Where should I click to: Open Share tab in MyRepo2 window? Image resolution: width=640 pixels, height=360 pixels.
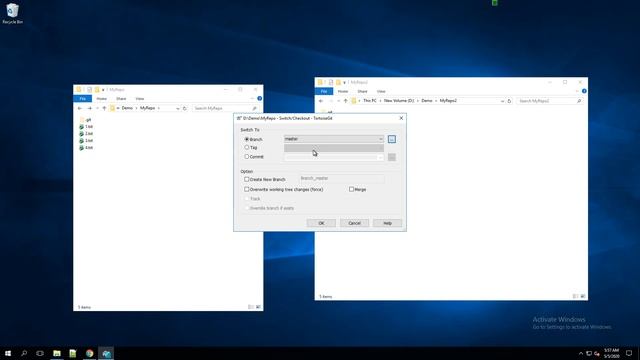coord(362,91)
